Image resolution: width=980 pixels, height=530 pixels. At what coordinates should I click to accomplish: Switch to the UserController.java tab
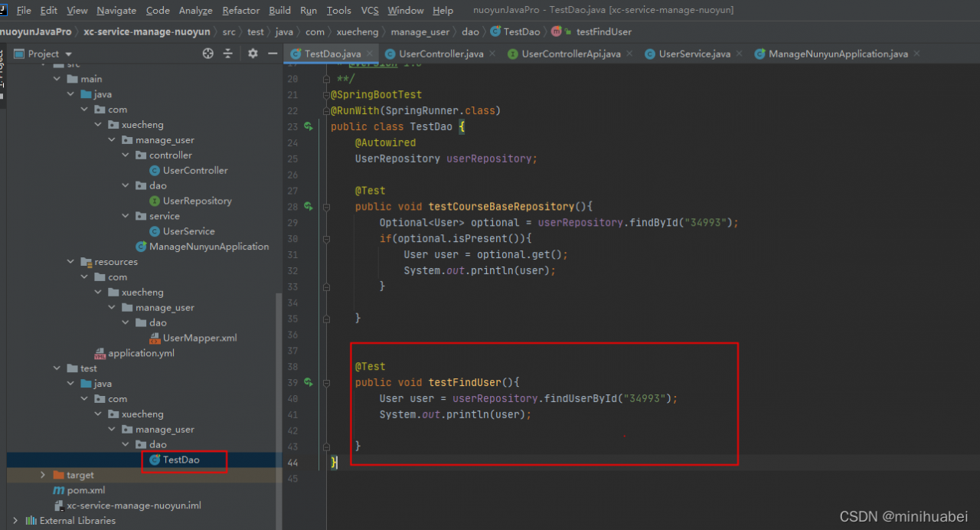point(441,54)
